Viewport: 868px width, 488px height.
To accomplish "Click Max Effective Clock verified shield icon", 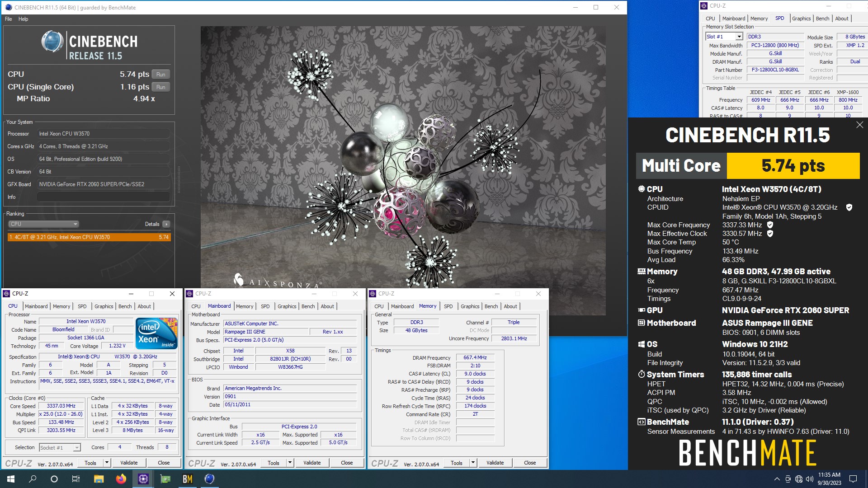I will coord(770,234).
